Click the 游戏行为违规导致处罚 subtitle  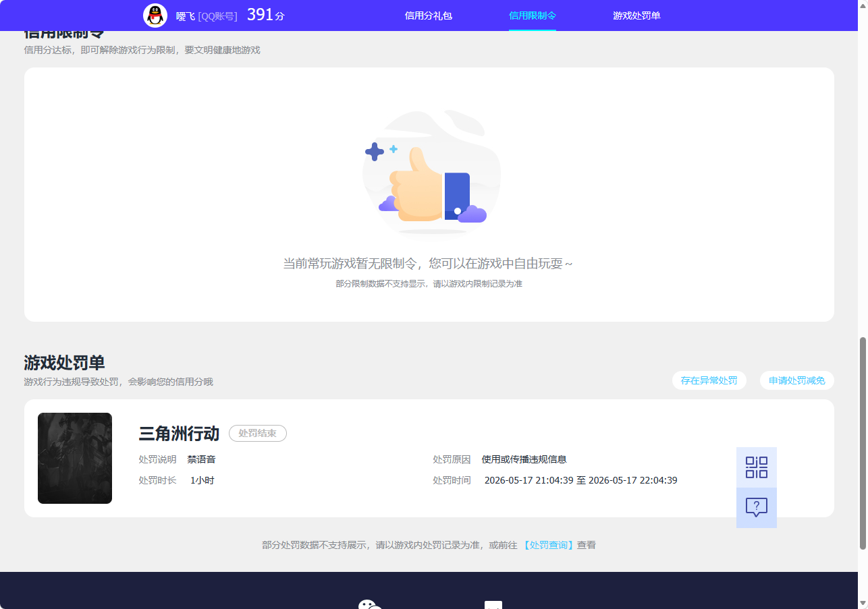point(118,382)
